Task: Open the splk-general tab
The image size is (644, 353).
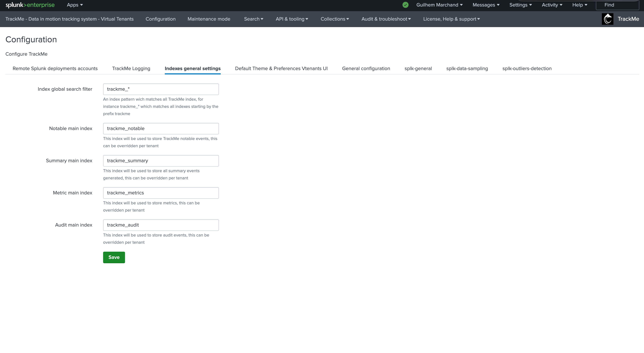Action: [x=418, y=68]
